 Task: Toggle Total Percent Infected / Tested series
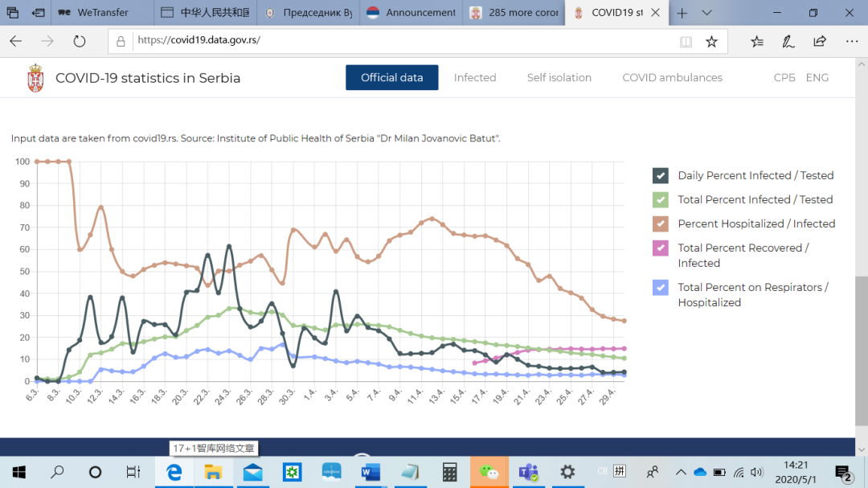click(661, 199)
